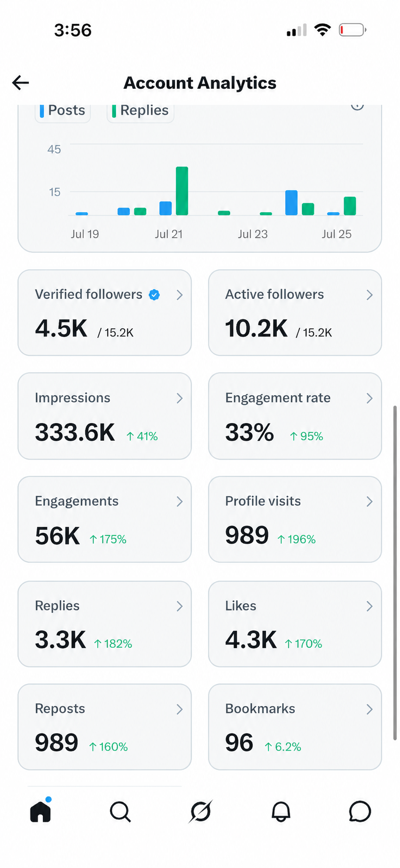Select the tall green Jul 21 bar

(182, 191)
